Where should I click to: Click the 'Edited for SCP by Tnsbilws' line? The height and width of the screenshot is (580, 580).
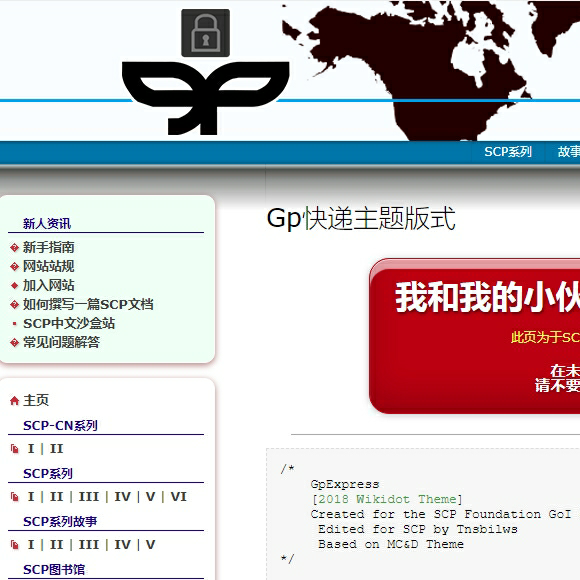tap(418, 529)
